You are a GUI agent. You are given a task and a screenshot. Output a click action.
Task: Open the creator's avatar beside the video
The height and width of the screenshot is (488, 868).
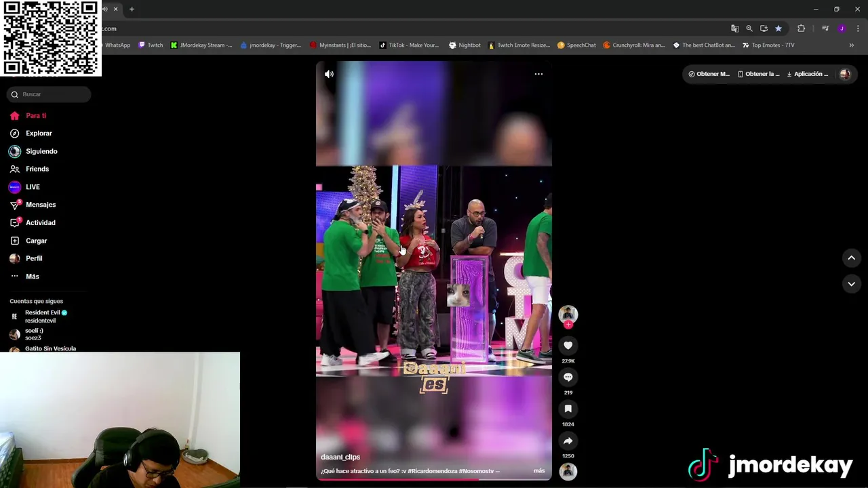[568, 314]
